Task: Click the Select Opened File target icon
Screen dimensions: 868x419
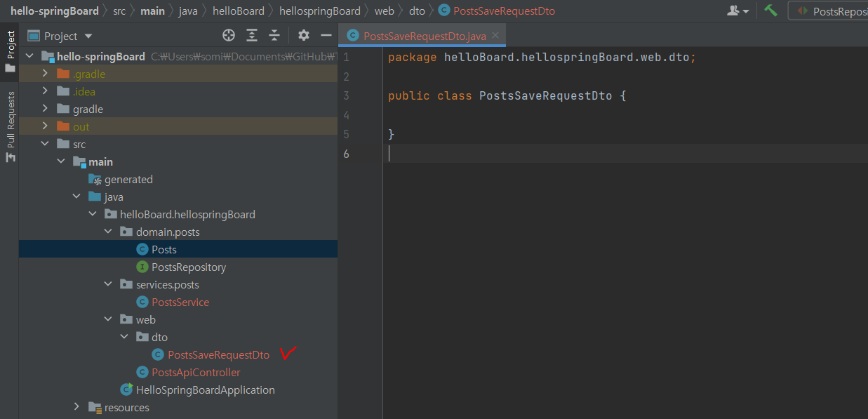Action: point(229,35)
